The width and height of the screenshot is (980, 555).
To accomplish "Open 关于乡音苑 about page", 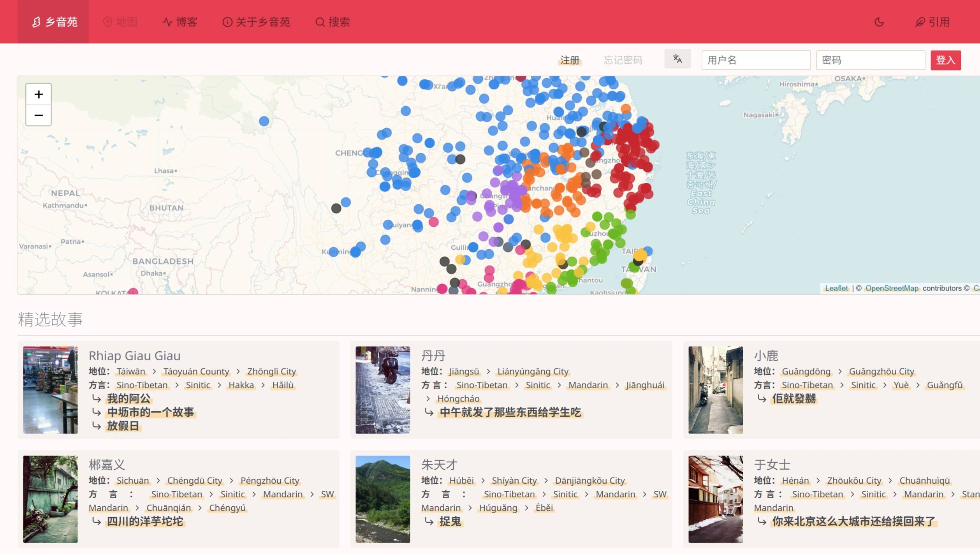I will (256, 22).
